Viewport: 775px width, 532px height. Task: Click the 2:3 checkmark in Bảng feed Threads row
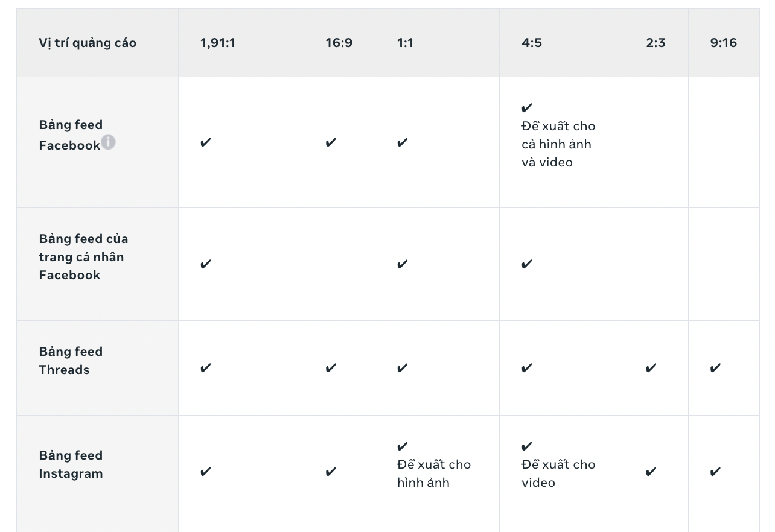(651, 368)
